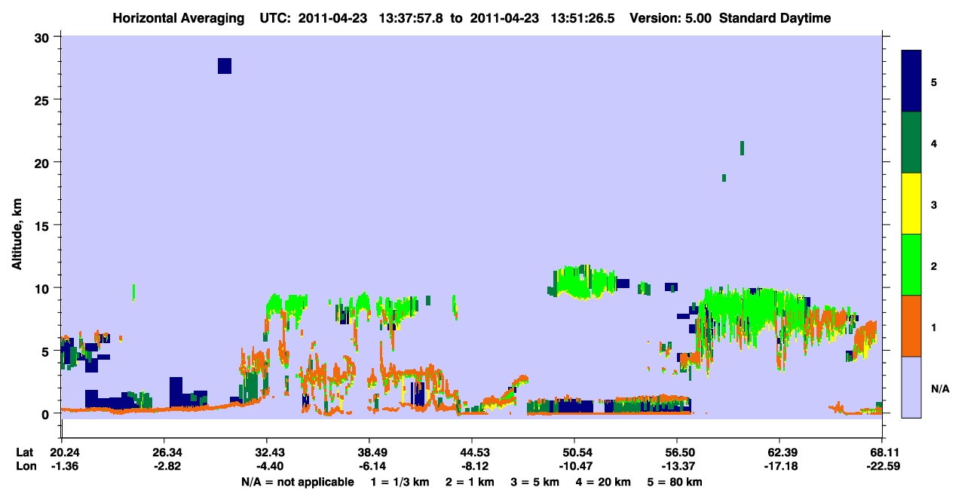Screen dimensions: 980x503
Task: Click the yellow color bar segment for level 3
Action: (x=911, y=204)
